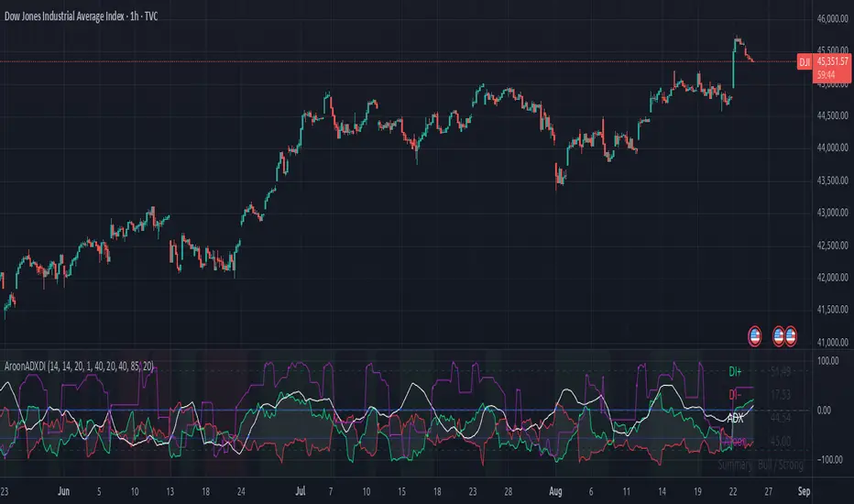Click the Jun label on time axis
Screen dimensions: 854x504
point(64,491)
